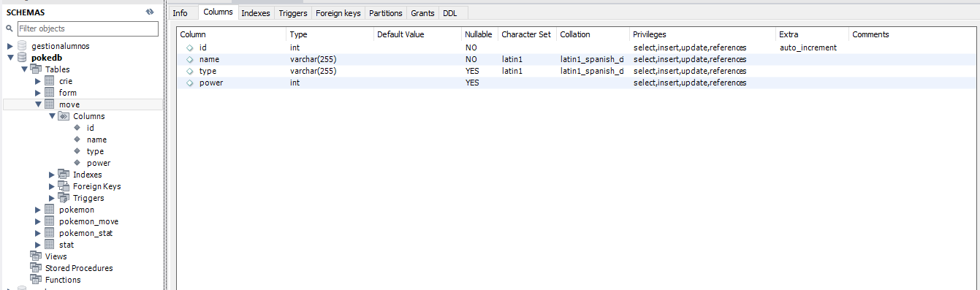The image size is (980, 290).
Task: Expand the gestionalumnos schema
Action: [x=10, y=46]
